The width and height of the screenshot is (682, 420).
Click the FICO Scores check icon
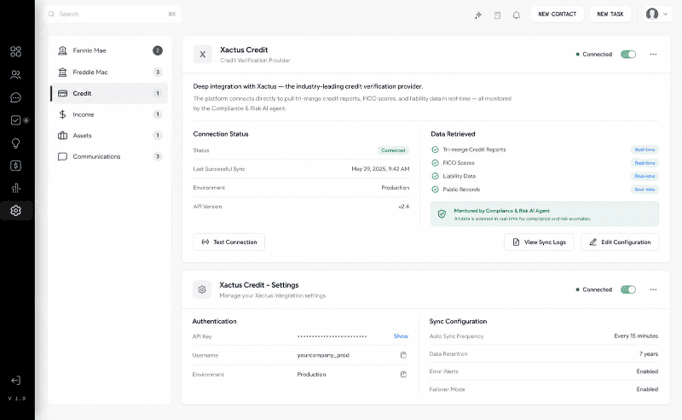[435, 163]
